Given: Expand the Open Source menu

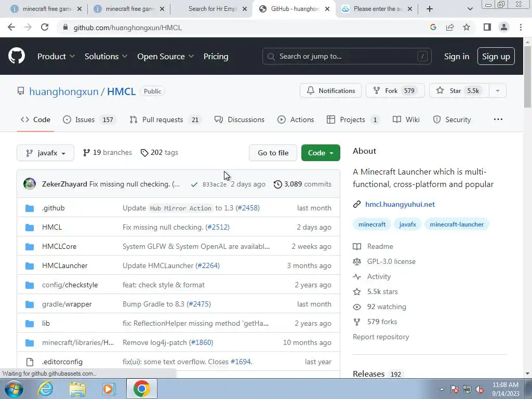Looking at the screenshot, I should click(166, 56).
